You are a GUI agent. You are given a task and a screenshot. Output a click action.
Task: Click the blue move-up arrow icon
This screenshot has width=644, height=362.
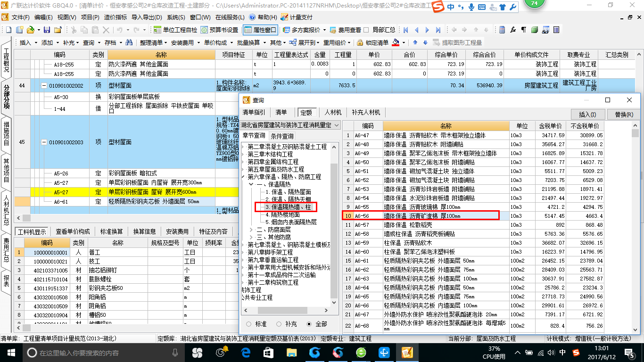click(415, 42)
